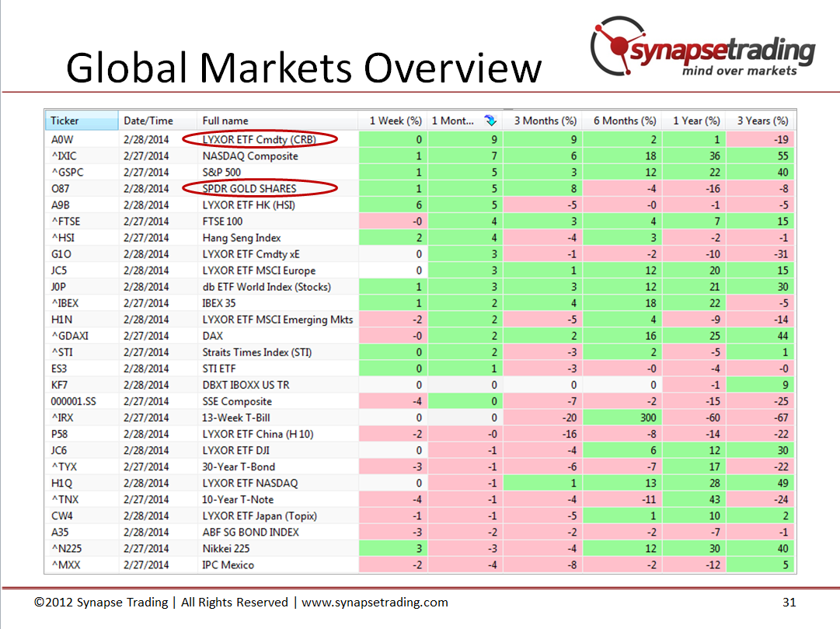The height and width of the screenshot is (629, 840).
Task: Select the 1 Week (%) column header
Action: pyautogui.click(x=395, y=121)
